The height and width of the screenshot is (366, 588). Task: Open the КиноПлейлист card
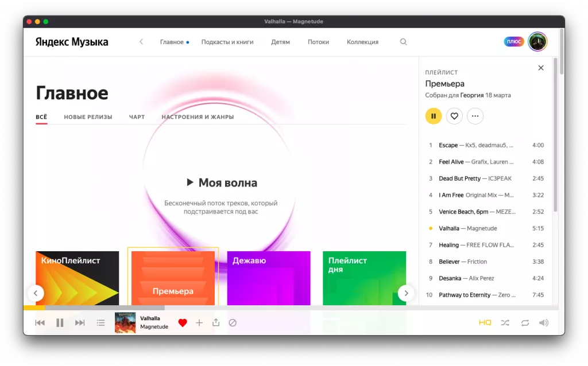pyautogui.click(x=78, y=278)
